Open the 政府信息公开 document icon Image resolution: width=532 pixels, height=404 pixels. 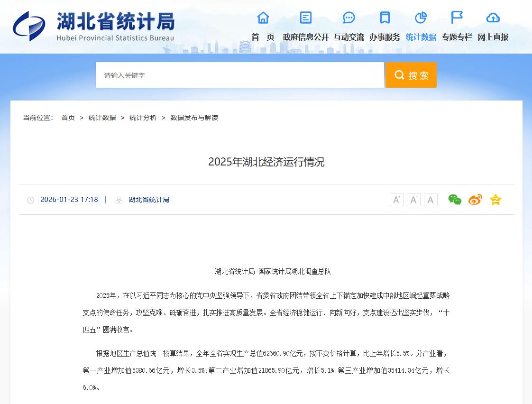coord(306,18)
